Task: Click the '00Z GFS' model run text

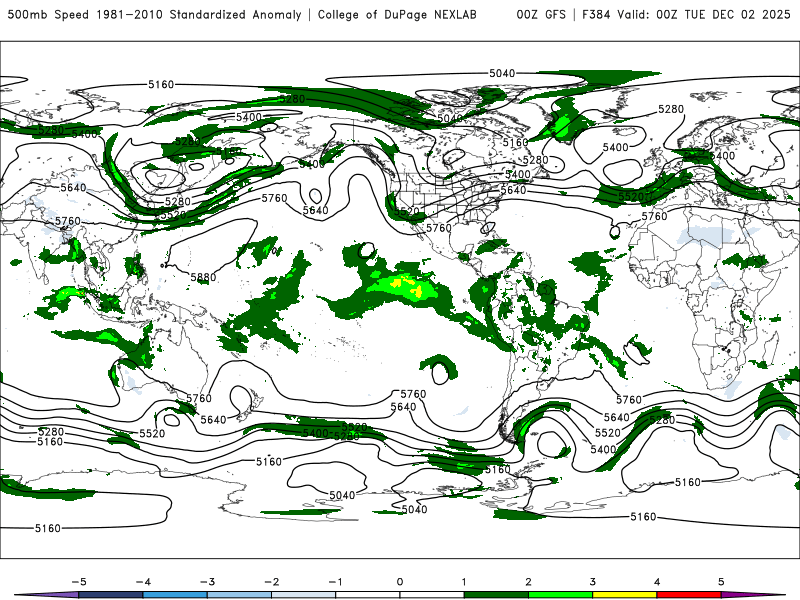Action: (541, 14)
